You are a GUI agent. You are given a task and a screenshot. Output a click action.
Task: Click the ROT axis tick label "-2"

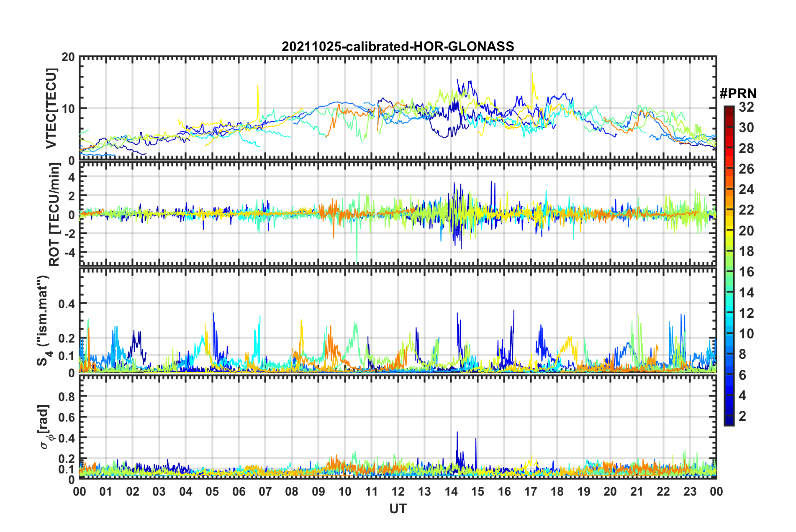click(69, 234)
